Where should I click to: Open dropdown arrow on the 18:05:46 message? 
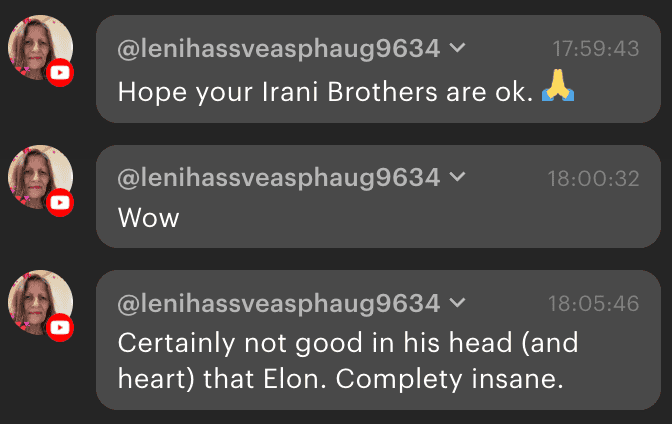(x=457, y=302)
